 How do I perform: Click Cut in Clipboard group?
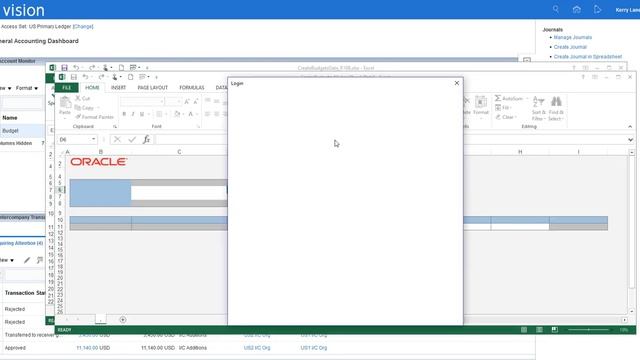tap(82, 98)
